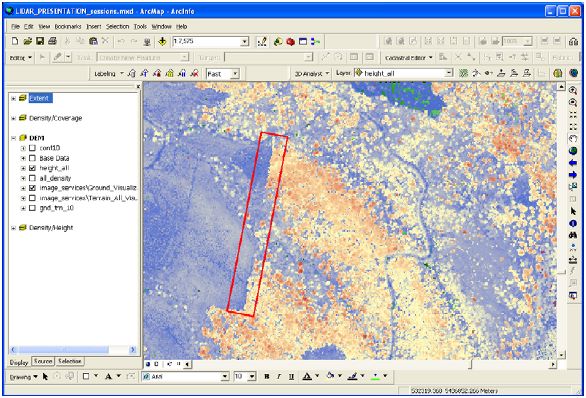Open the Insert menu
Screen dimensions: 586x398
(x=94, y=27)
